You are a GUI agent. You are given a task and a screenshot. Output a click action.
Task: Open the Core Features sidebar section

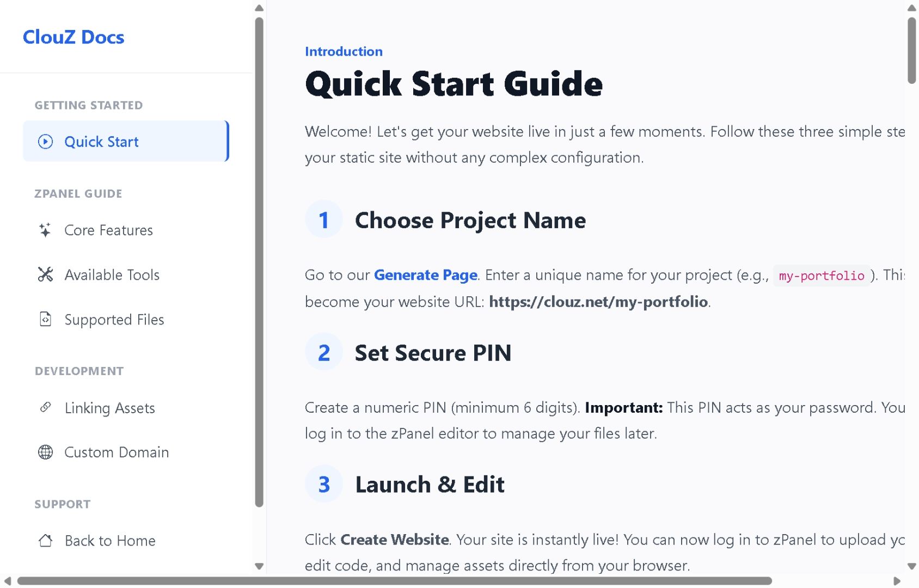click(108, 230)
